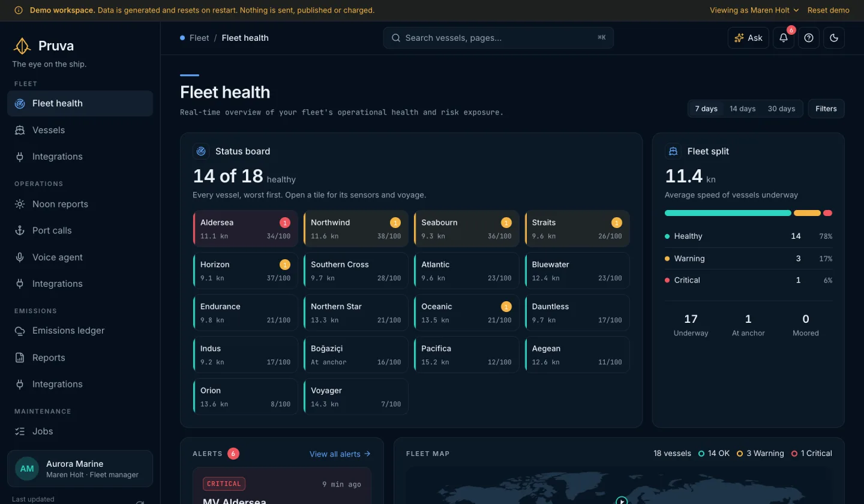Click the green Healthy bar segment
Screen dimensions: 864x504
click(x=728, y=213)
